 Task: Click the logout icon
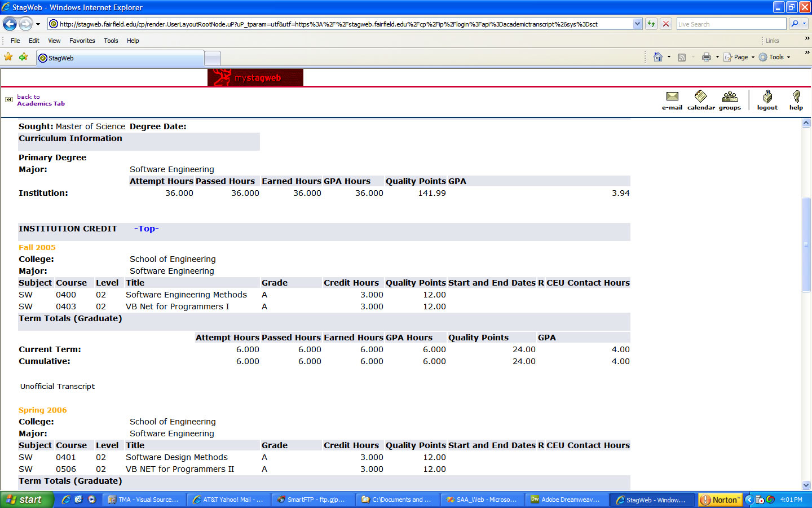point(767,97)
